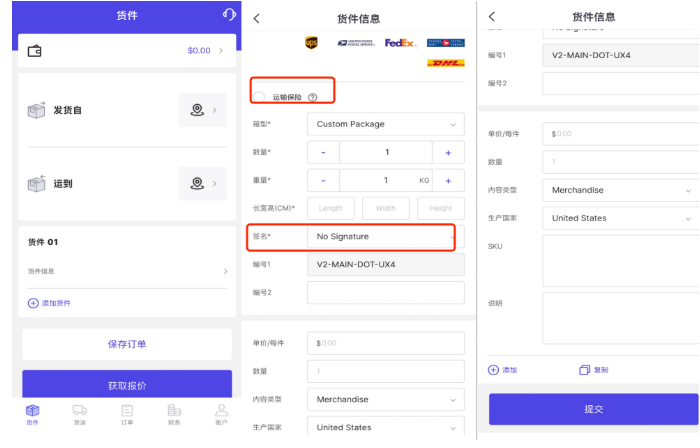700x448 pixels.
Task: Click the Height input field
Action: [441, 208]
